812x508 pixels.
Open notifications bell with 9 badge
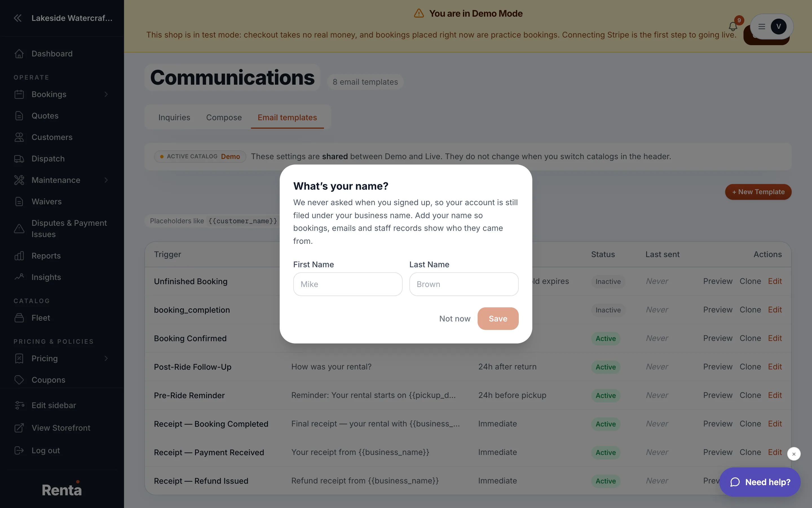(x=733, y=26)
